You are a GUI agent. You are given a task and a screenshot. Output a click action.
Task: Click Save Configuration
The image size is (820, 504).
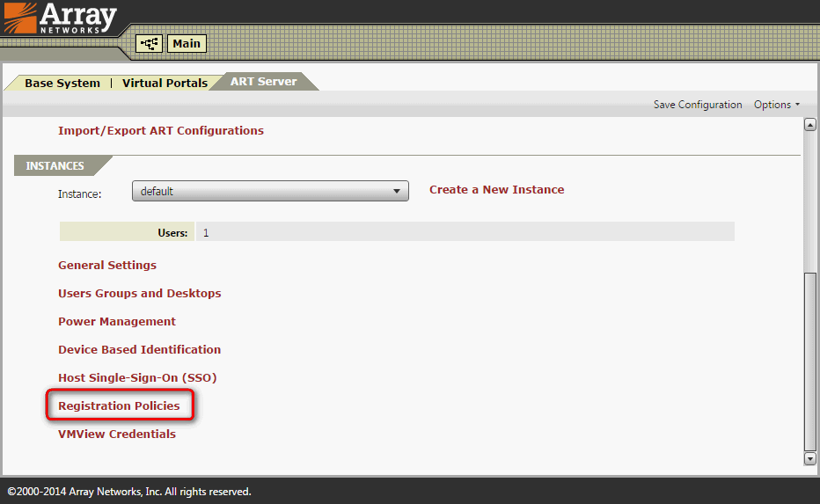click(698, 105)
